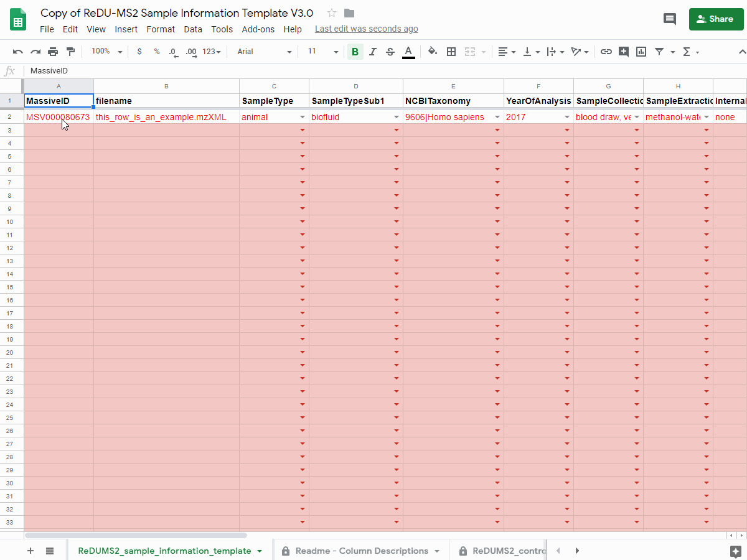Screen dimensions: 747x560
Task: Star this document
Action: [332, 13]
